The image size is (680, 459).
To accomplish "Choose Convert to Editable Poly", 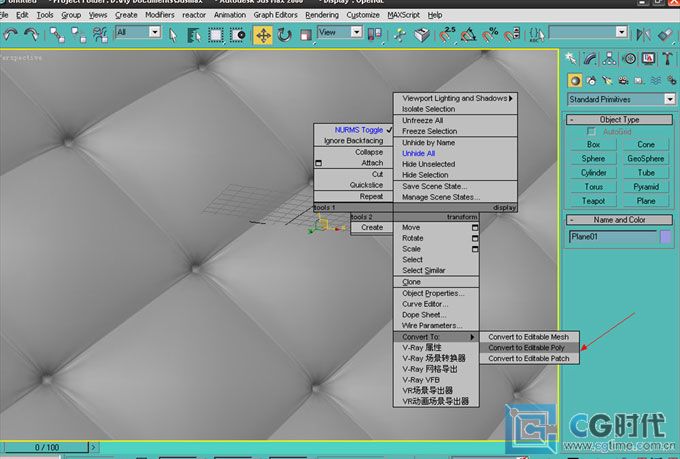I will pos(526,347).
